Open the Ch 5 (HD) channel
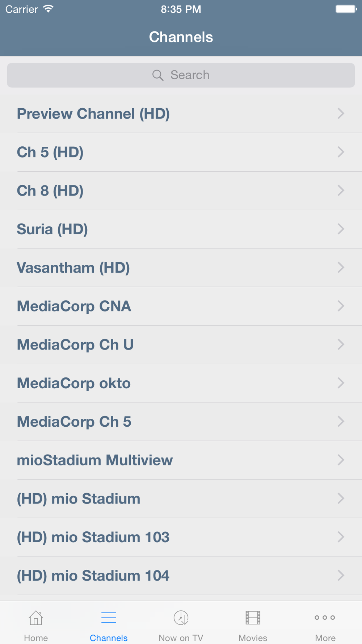 (x=50, y=152)
